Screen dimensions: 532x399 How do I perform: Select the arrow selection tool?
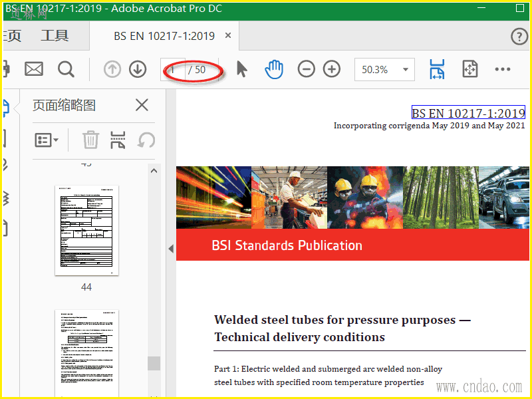242,69
